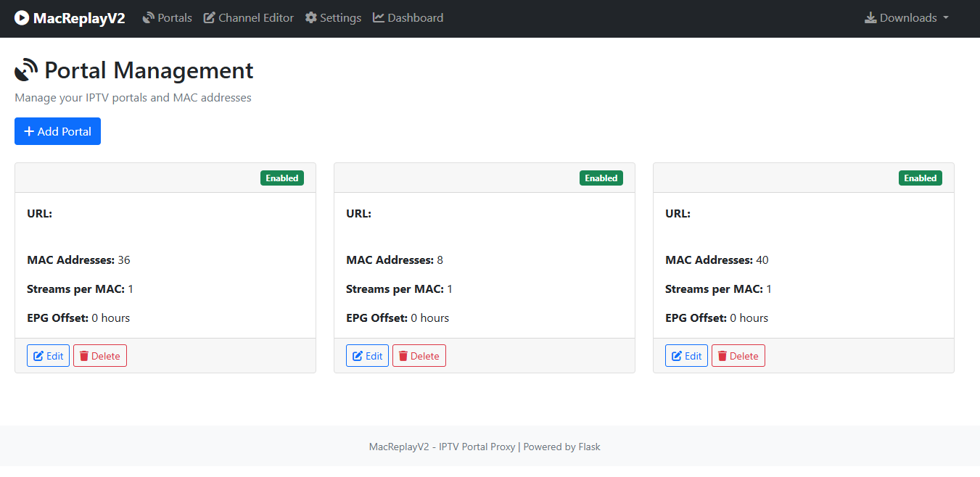Click 'EPG Offset: 0 hours' in 8-MAC portal

click(398, 318)
